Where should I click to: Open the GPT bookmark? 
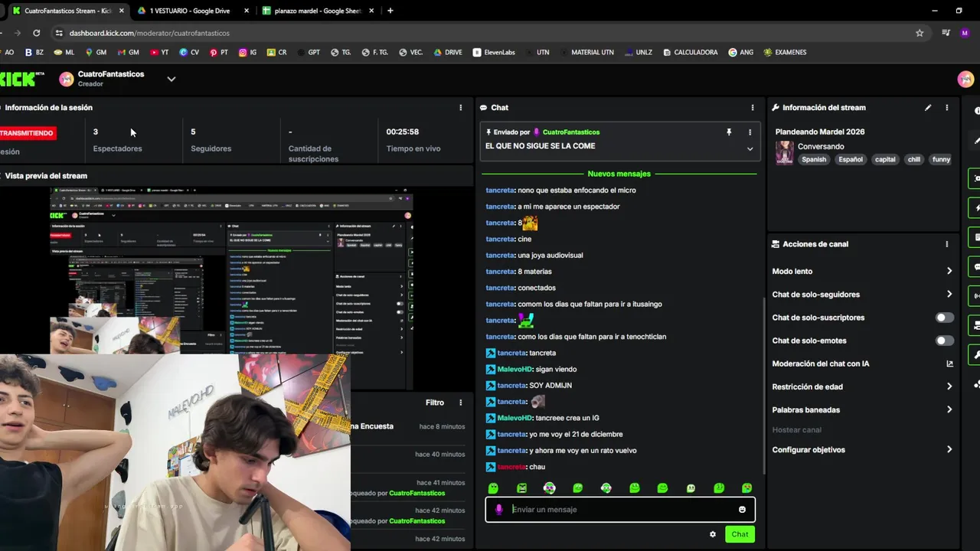click(x=308, y=52)
